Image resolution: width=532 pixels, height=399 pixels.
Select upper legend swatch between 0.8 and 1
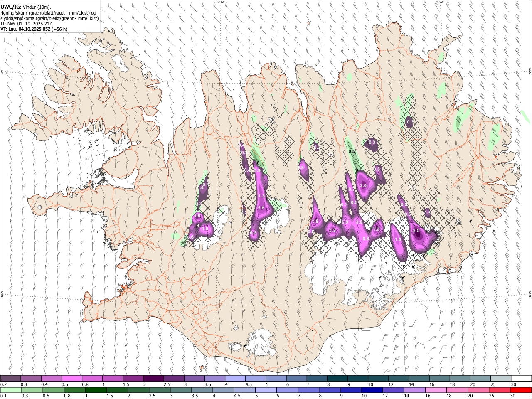(x=92, y=378)
